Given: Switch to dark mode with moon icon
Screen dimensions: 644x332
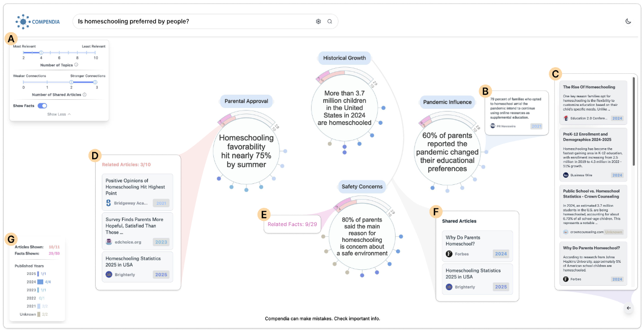Looking at the screenshot, I should [x=628, y=21].
